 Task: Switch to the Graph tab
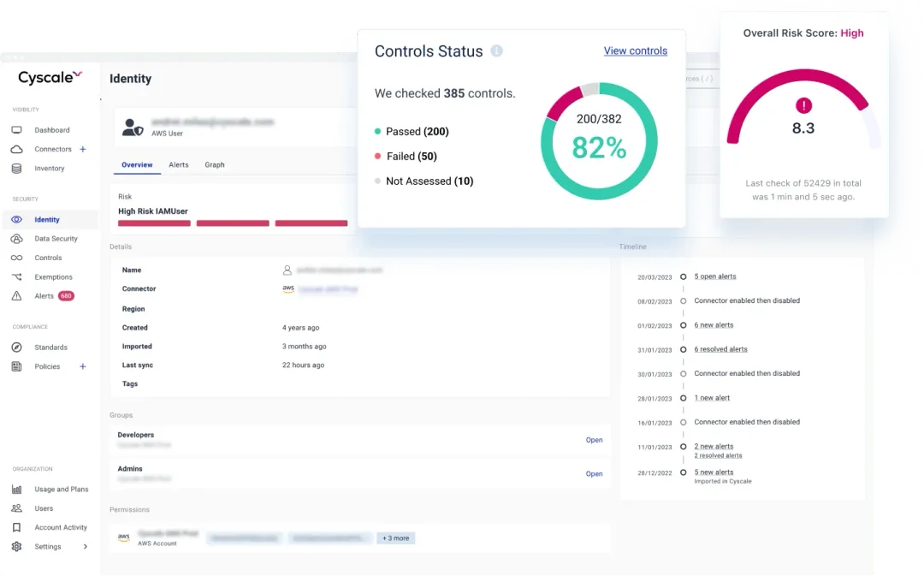(214, 164)
